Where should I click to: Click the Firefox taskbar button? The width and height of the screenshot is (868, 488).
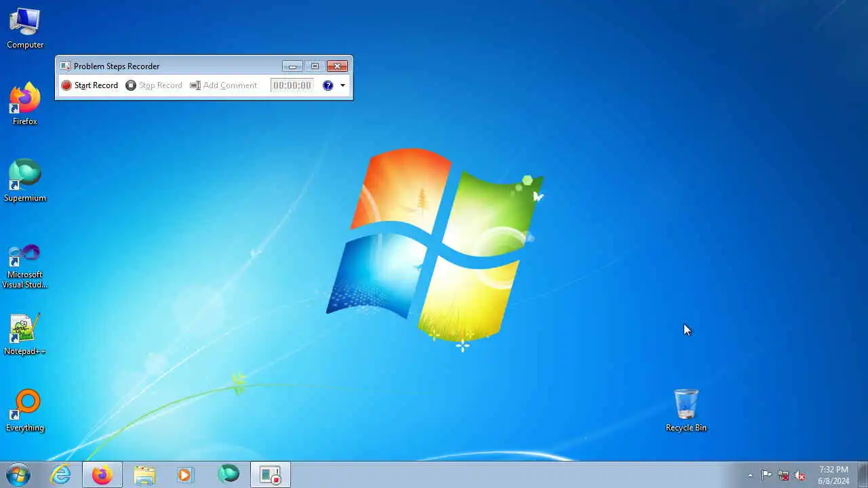click(102, 475)
